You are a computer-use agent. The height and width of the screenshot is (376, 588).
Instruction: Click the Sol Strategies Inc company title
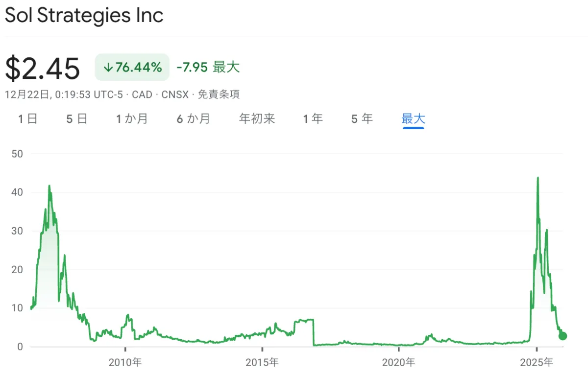(84, 15)
